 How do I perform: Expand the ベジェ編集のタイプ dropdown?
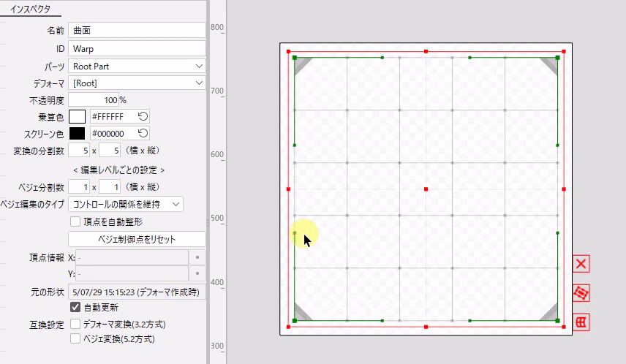pos(125,203)
